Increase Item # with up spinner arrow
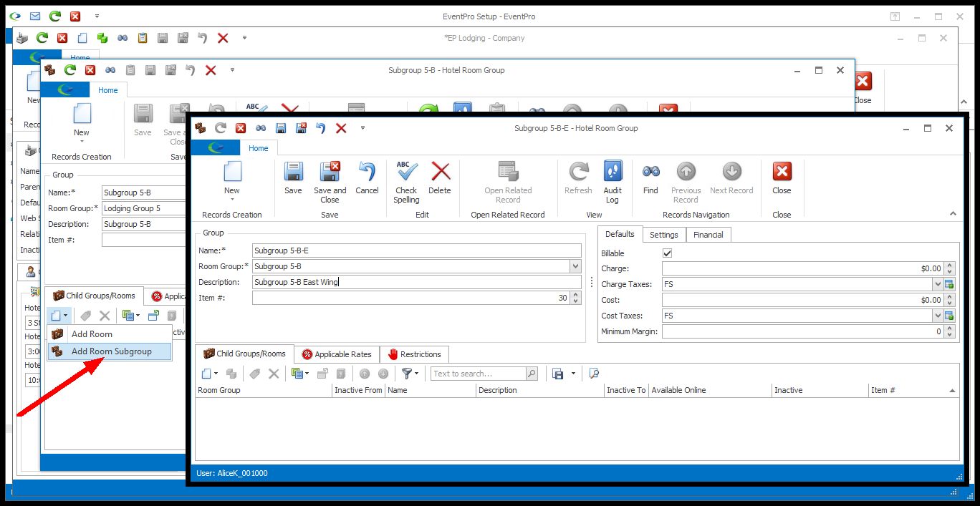 click(x=575, y=295)
